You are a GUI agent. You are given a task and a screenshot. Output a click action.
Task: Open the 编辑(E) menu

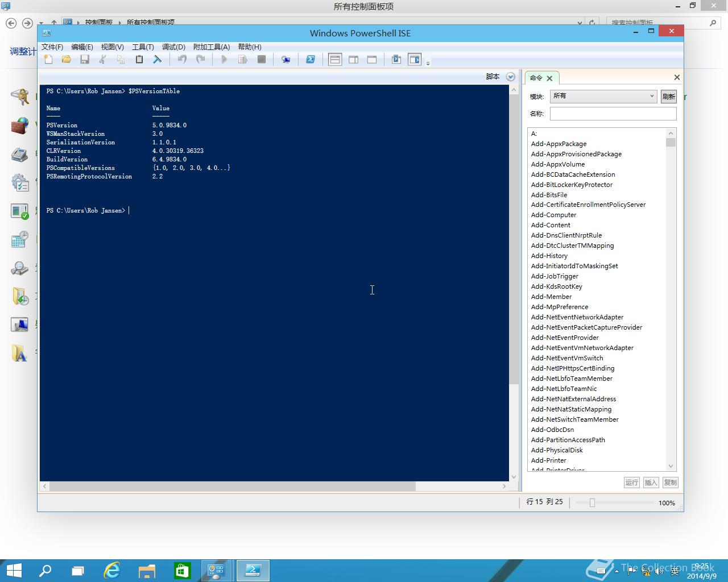point(82,47)
